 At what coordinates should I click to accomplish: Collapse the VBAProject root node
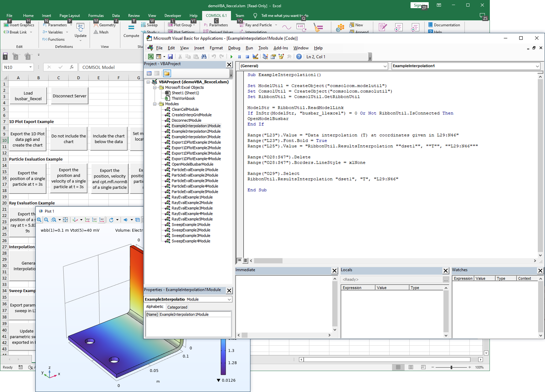(148, 82)
